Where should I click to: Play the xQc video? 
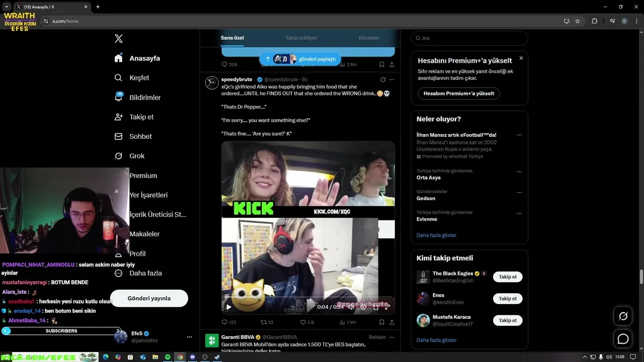228,307
